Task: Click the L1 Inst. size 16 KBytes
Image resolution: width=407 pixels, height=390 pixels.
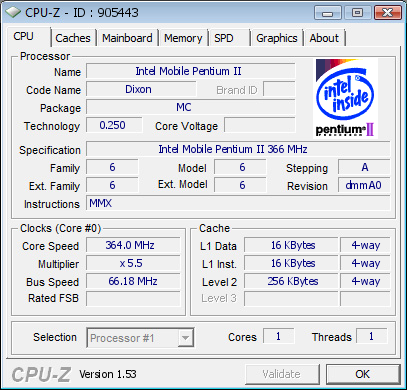Action: point(291,263)
